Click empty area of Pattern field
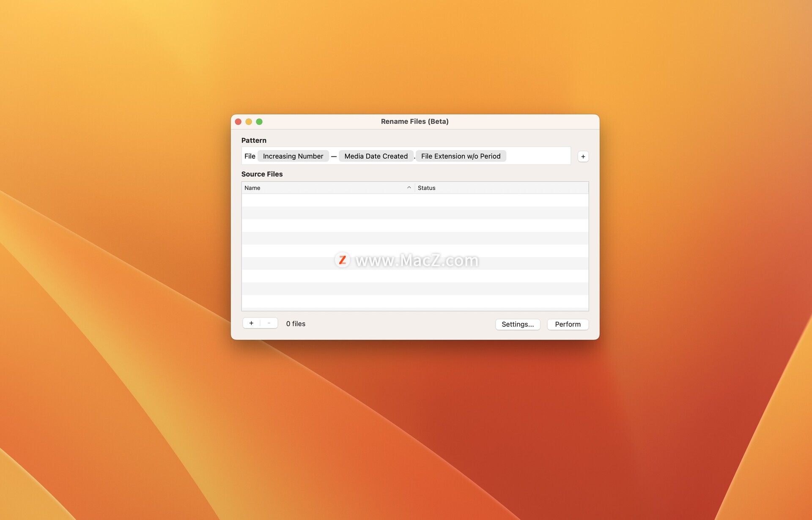The height and width of the screenshot is (520, 812). point(538,156)
